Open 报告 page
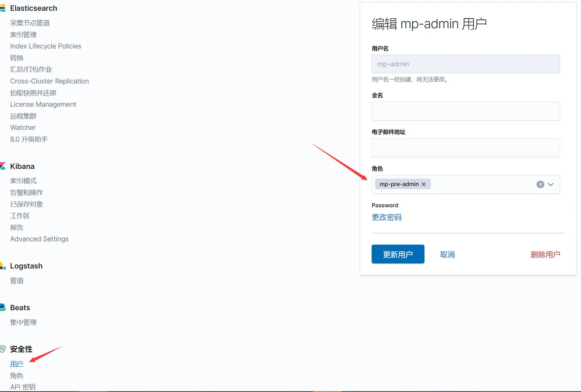This screenshot has width=581, height=392. (x=17, y=227)
